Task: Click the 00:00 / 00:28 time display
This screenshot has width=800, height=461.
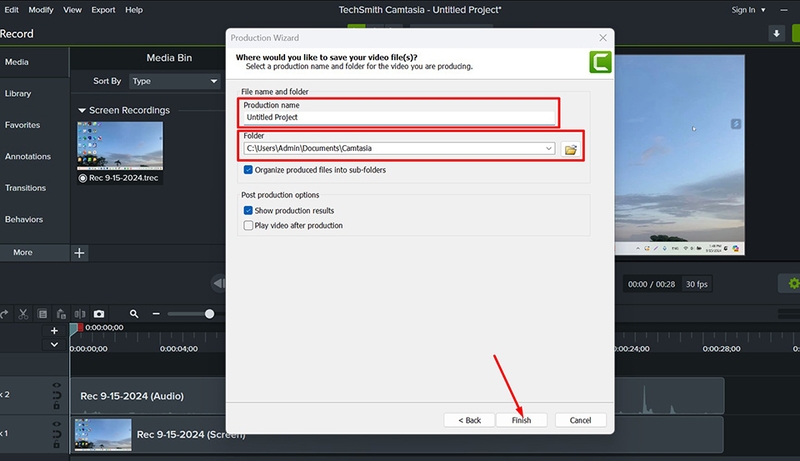Action: pos(651,284)
